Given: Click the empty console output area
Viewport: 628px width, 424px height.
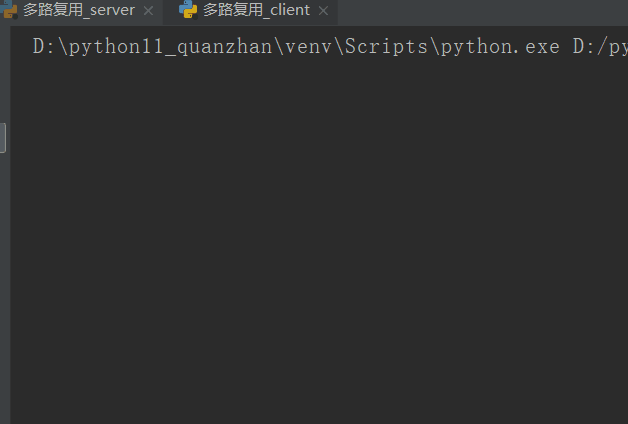Looking at the screenshot, I should click(319, 240).
